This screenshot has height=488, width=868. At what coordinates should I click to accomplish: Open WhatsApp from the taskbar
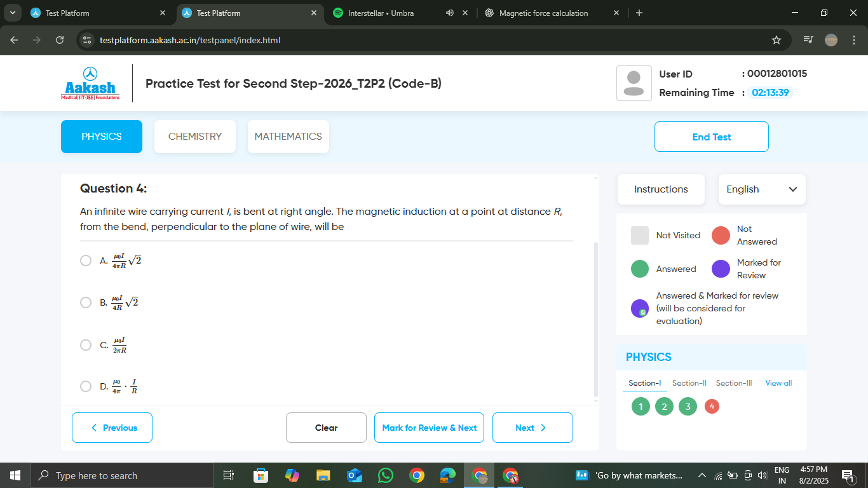point(385,475)
